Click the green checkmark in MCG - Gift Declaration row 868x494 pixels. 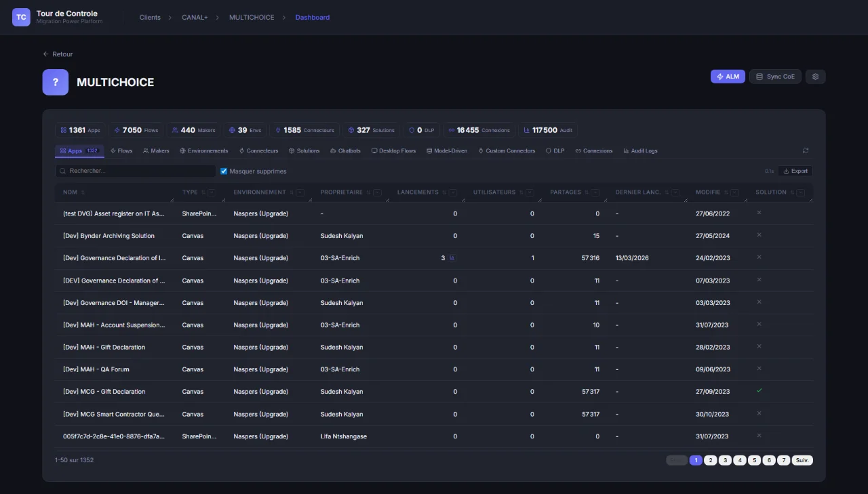759,391
